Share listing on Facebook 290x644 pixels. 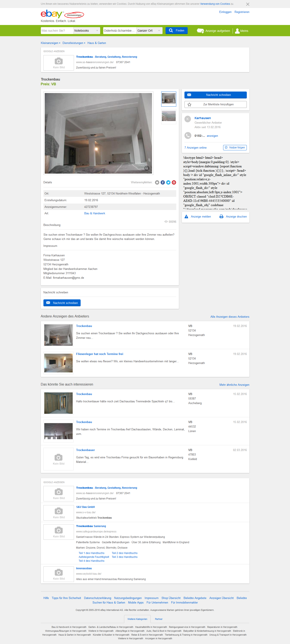pos(163,182)
